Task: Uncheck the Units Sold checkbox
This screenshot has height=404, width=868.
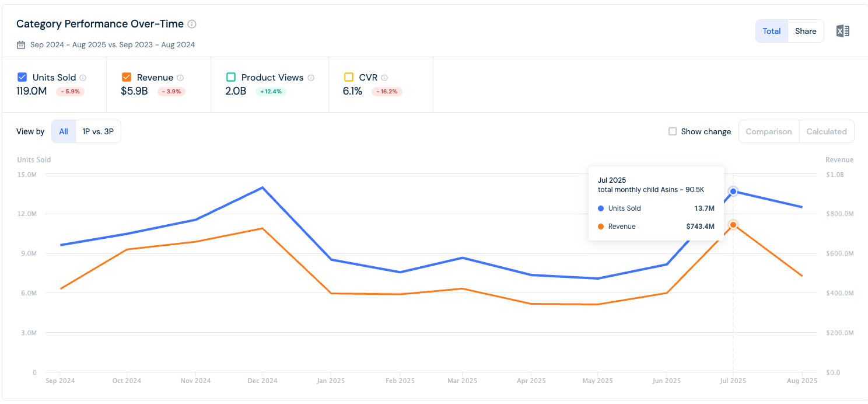Action: point(22,77)
